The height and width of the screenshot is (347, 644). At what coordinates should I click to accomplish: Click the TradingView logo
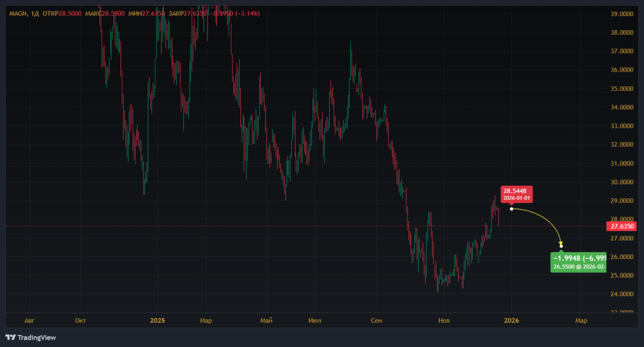(x=31, y=337)
